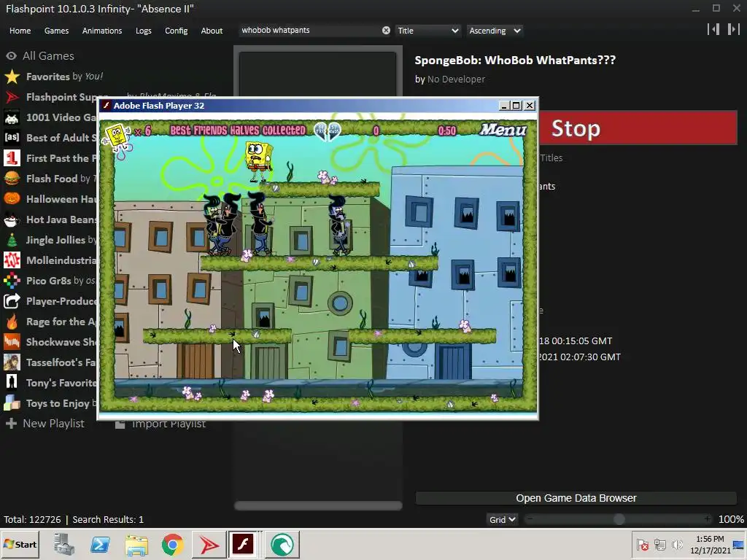Select the Shockwave Shockers playlist icon
This screenshot has width=747, height=560.
[x=12, y=342]
